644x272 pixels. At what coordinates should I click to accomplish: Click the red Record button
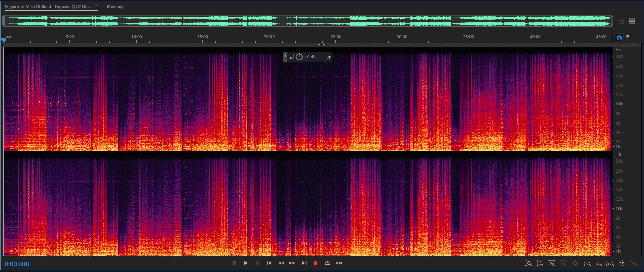click(x=315, y=263)
